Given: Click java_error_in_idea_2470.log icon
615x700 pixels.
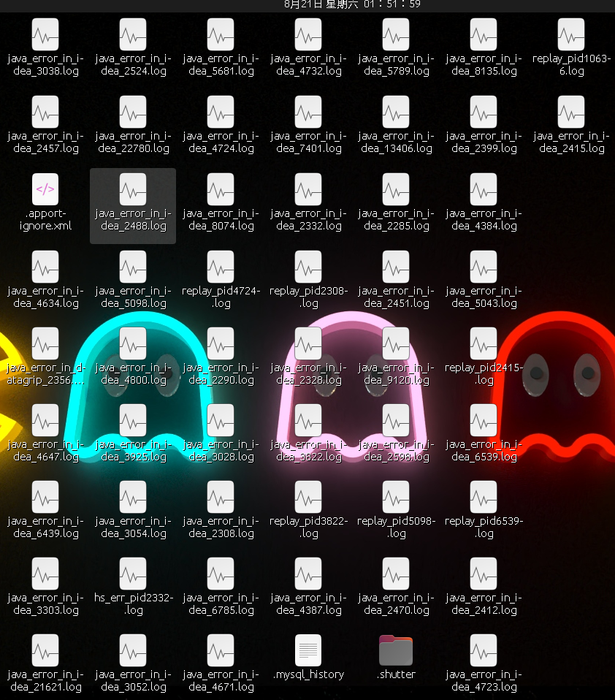Looking at the screenshot, I should pos(396,574).
